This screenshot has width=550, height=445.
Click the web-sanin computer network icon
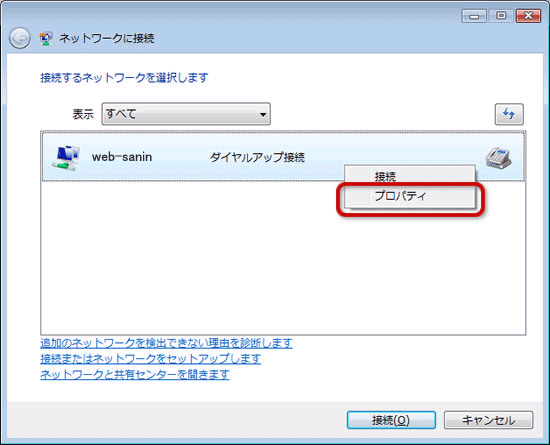pyautogui.click(x=66, y=157)
